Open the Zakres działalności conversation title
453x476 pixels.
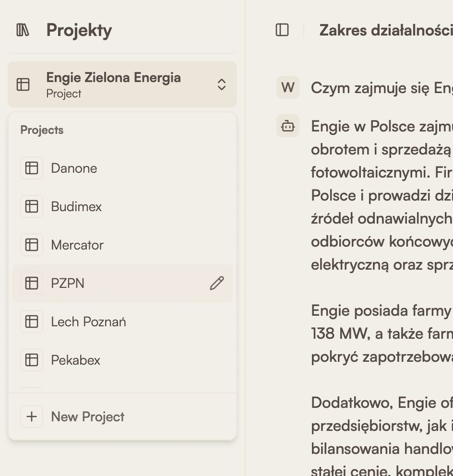[386, 30]
